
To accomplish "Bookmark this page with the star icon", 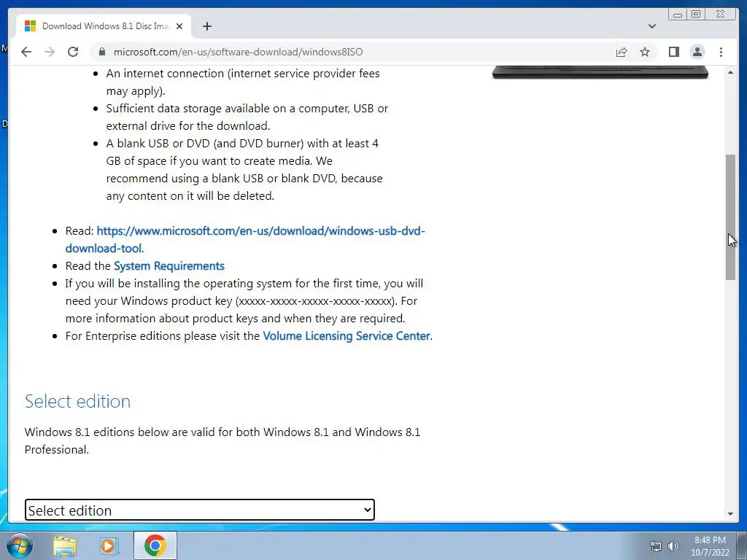I will coord(645,52).
